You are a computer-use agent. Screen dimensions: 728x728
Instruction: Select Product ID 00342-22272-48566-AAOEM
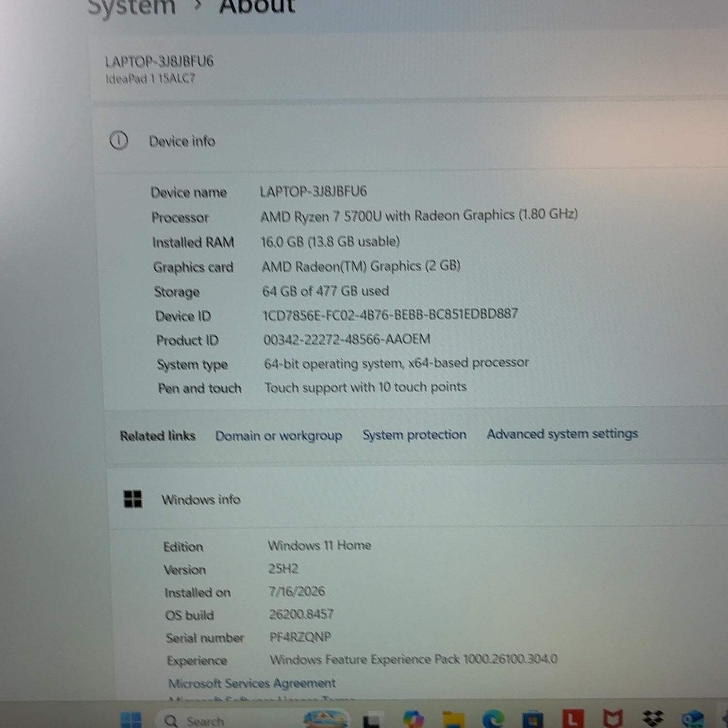tap(347, 339)
